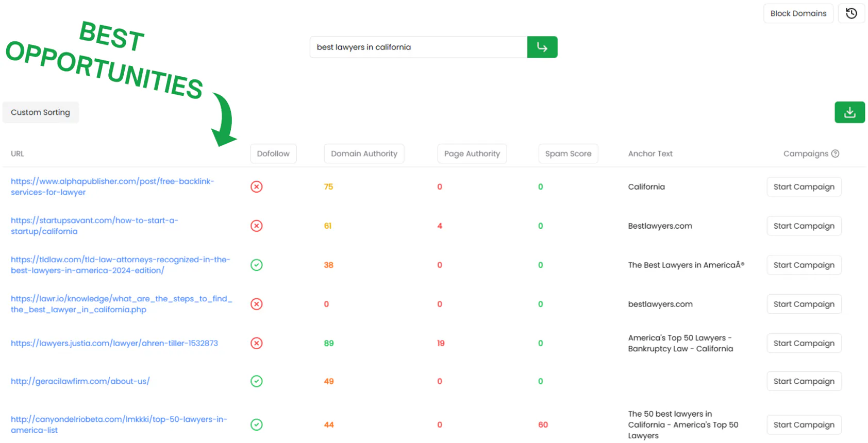Click spam score value 60

543,424
